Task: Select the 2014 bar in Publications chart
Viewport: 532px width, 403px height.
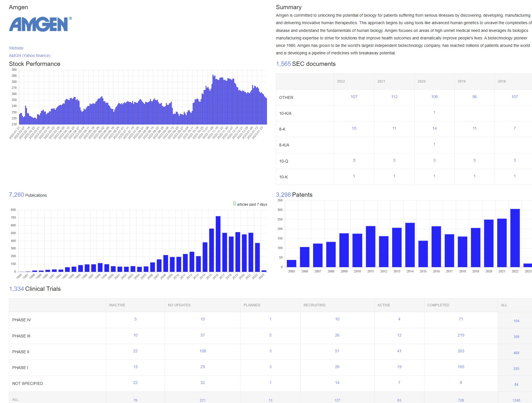Action: click(x=205, y=257)
